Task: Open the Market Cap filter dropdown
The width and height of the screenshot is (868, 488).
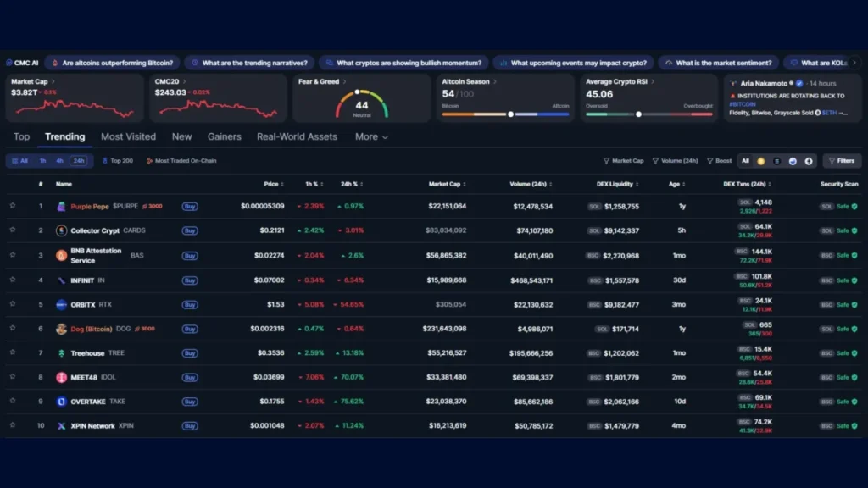Action: 623,161
